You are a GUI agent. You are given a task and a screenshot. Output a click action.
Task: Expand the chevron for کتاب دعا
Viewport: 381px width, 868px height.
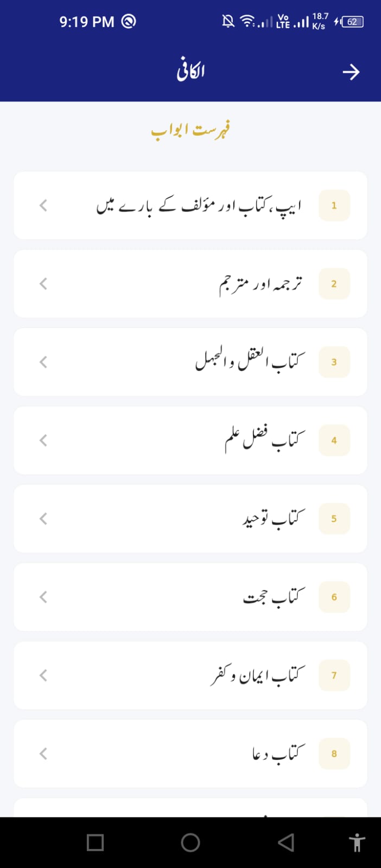point(43,753)
